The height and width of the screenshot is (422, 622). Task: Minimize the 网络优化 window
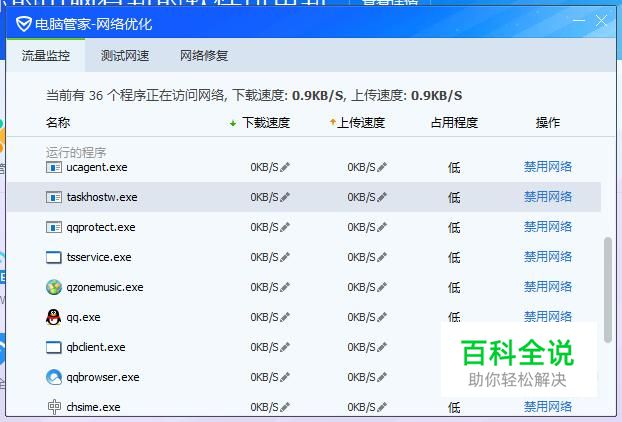[x=579, y=21]
